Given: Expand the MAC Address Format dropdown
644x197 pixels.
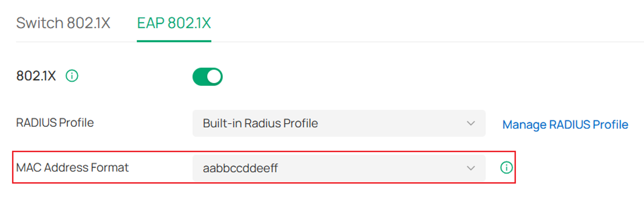Looking at the screenshot, I should pos(339,168).
